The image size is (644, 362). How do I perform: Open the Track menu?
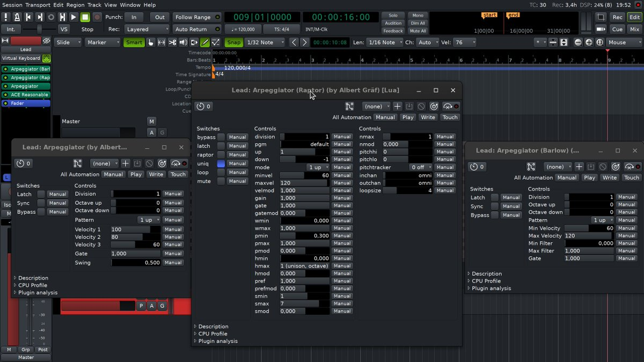tap(94, 5)
